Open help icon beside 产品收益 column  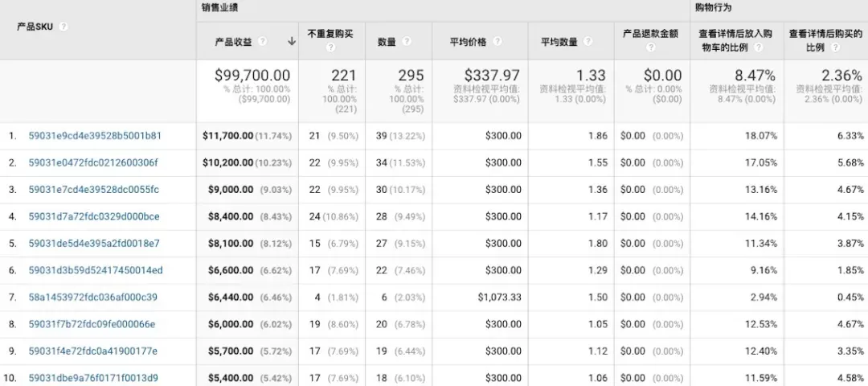(262, 42)
